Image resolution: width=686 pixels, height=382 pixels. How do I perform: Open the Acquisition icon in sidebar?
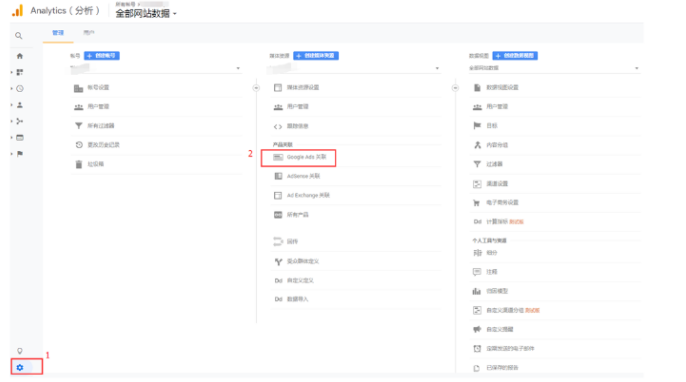pyautogui.click(x=20, y=121)
